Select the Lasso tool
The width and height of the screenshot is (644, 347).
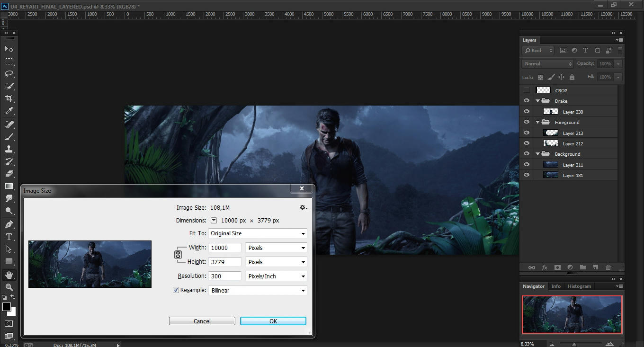pos(9,74)
